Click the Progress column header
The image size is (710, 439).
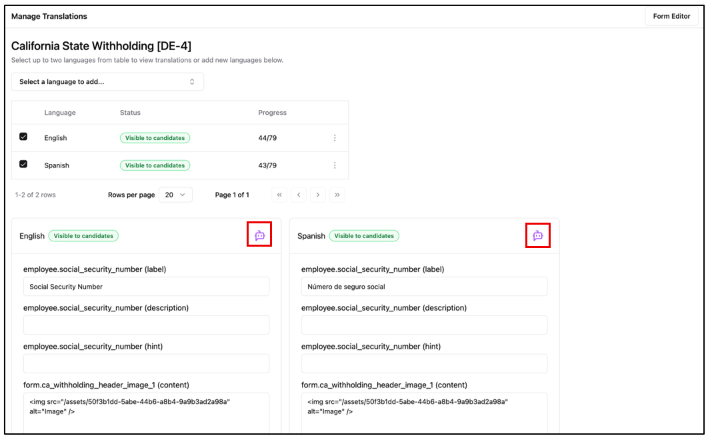(272, 113)
